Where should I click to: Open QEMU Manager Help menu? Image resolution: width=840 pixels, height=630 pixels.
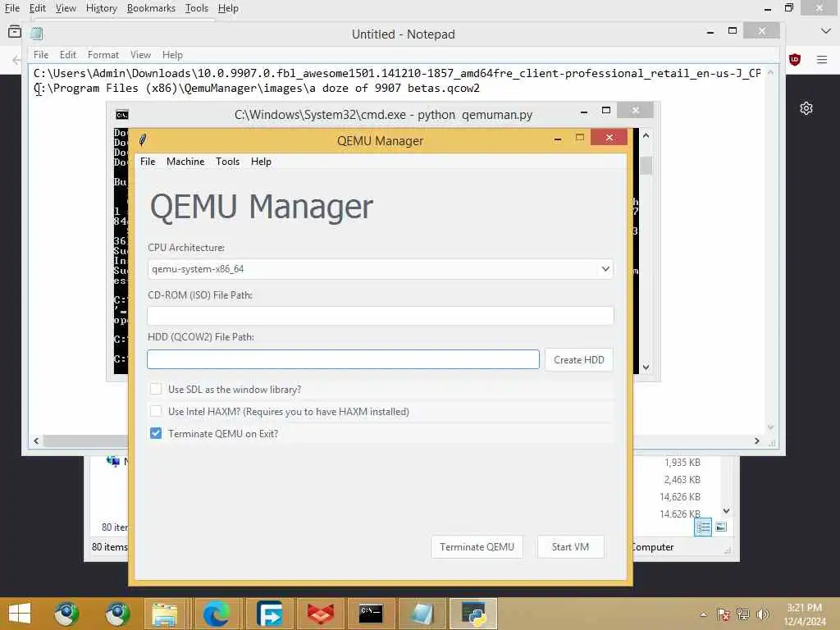tap(261, 162)
